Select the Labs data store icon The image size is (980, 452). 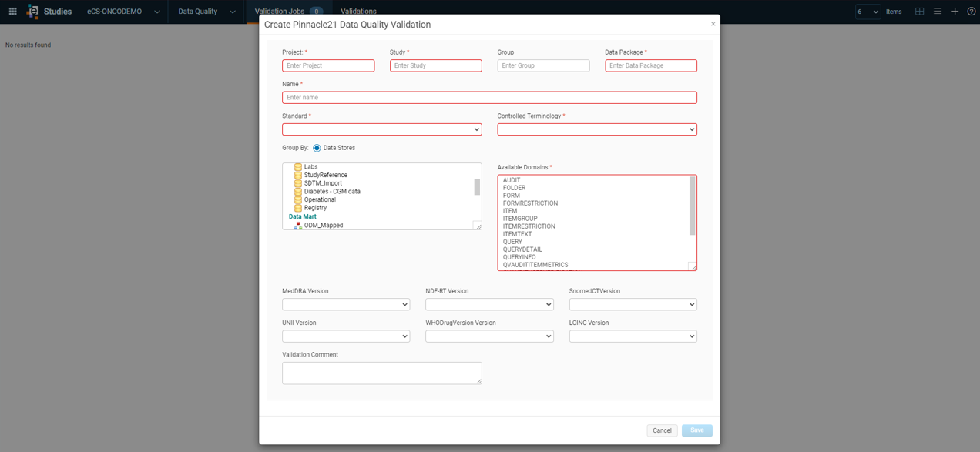tap(298, 167)
